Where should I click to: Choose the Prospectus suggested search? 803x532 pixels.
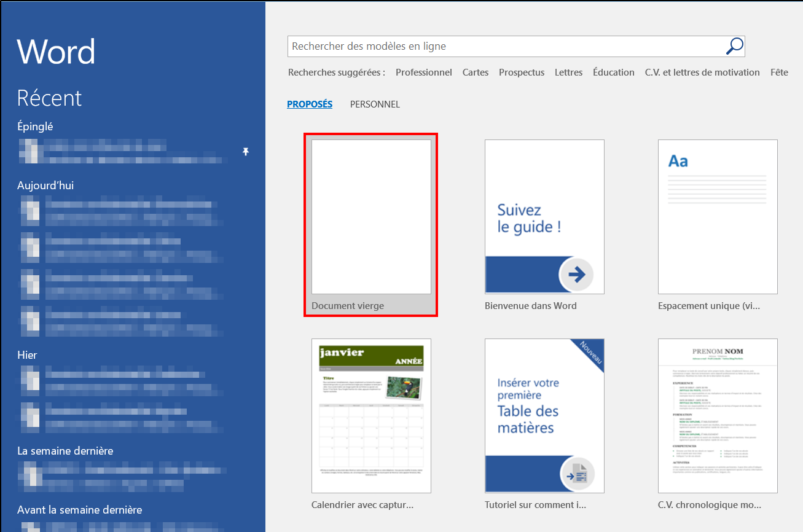pos(522,72)
